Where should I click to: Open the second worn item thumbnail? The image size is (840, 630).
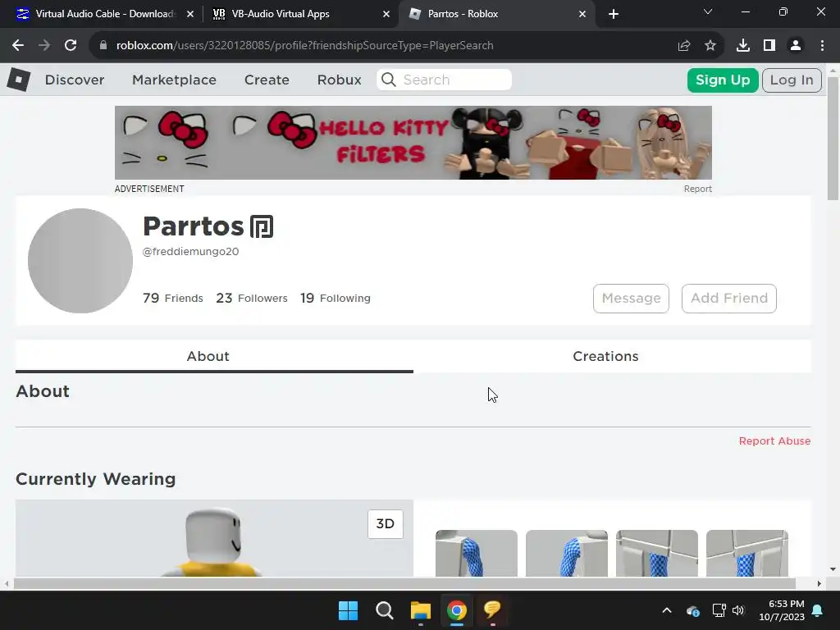click(x=567, y=554)
